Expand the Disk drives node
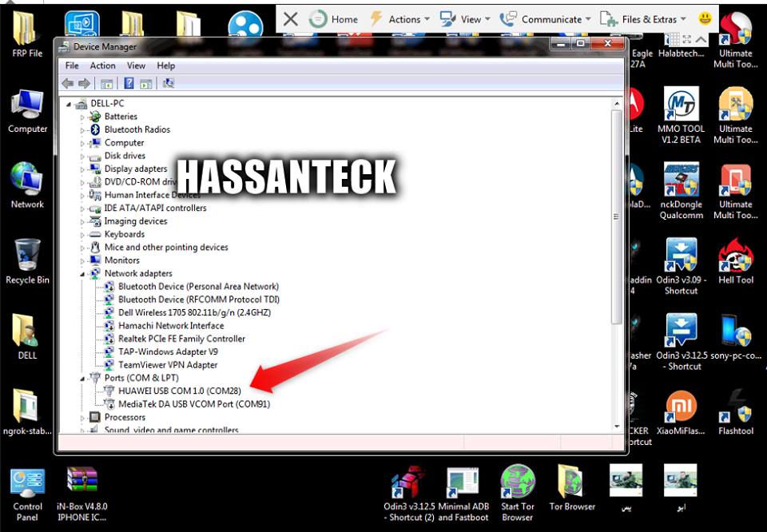The image size is (767, 532). (x=82, y=157)
